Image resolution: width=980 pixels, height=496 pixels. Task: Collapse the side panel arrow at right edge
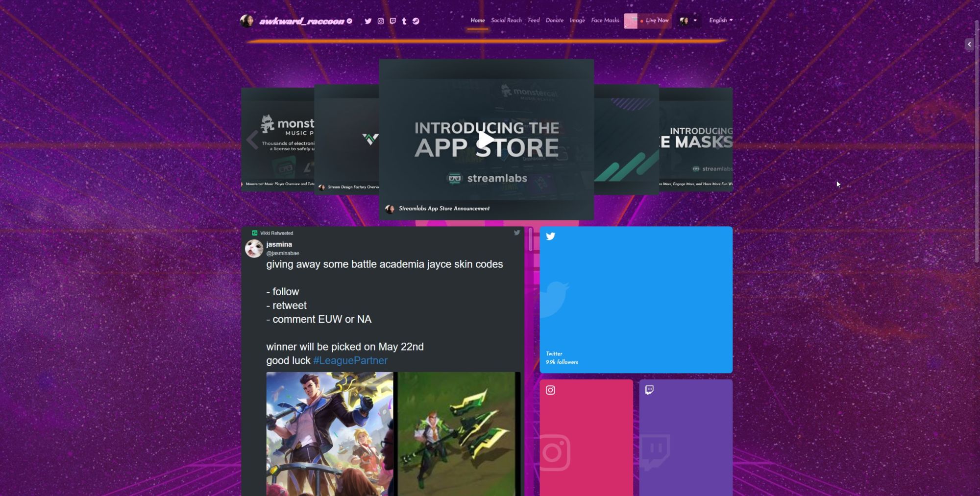point(969,45)
